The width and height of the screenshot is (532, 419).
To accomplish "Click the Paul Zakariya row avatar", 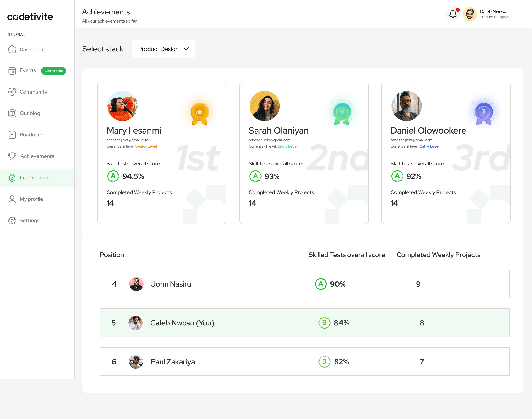I will [136, 362].
